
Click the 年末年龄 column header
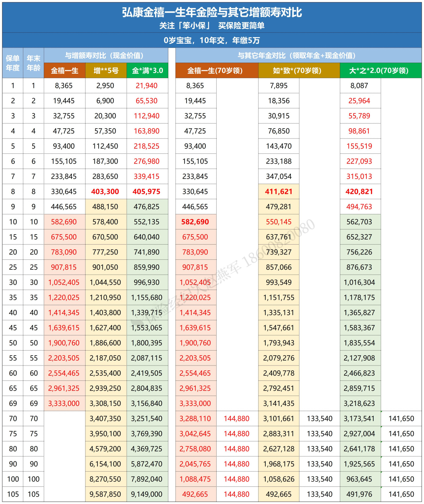(x=33, y=63)
